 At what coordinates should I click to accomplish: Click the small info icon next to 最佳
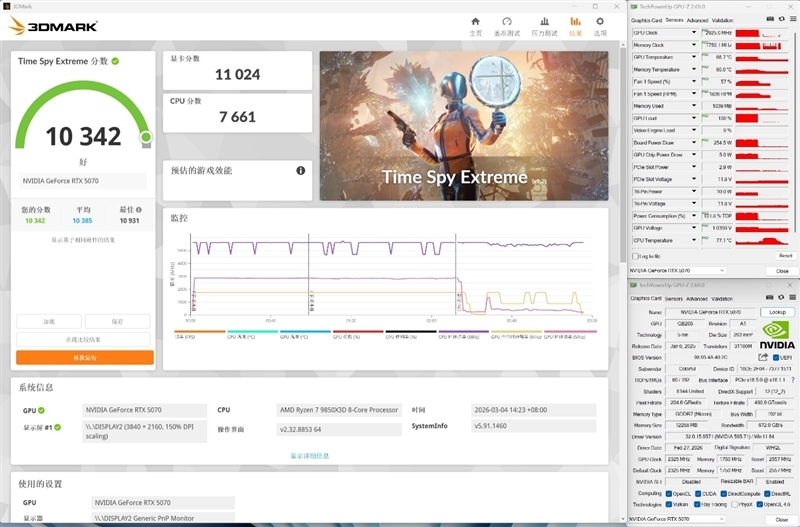(139, 210)
